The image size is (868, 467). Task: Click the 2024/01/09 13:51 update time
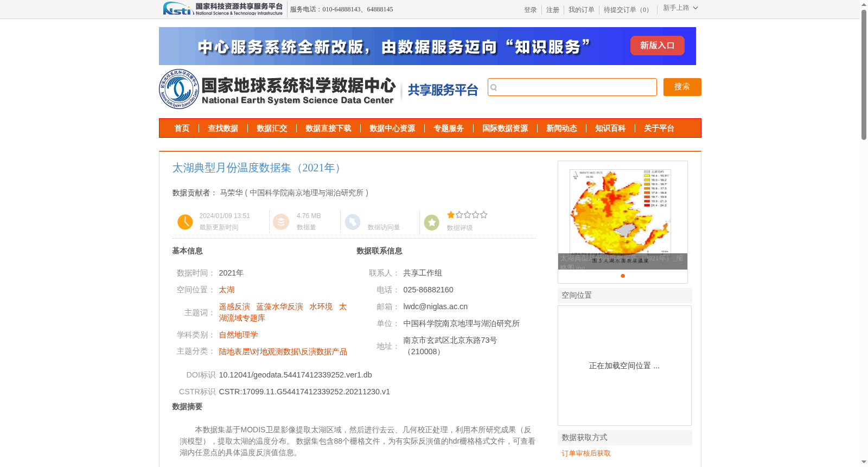coord(225,216)
